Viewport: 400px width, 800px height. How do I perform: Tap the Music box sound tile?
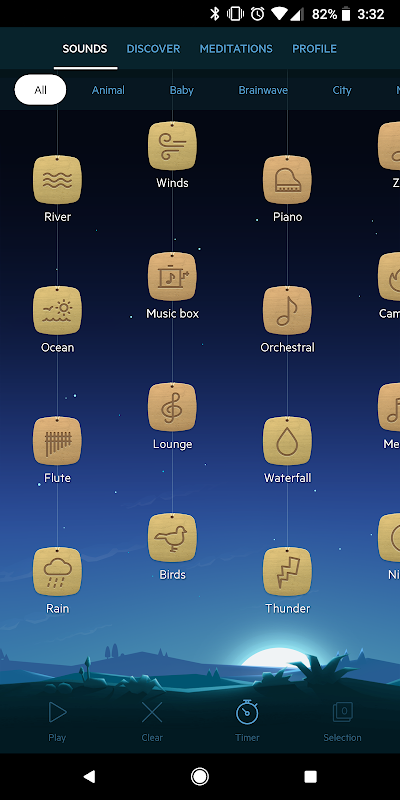point(172,277)
